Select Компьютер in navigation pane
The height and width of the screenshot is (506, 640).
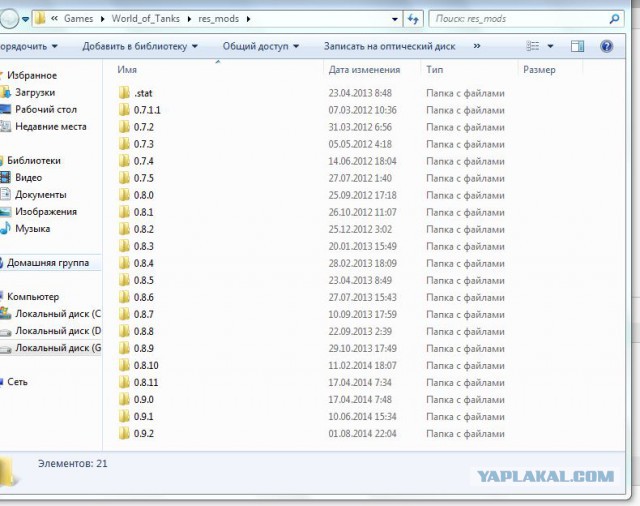(33, 297)
